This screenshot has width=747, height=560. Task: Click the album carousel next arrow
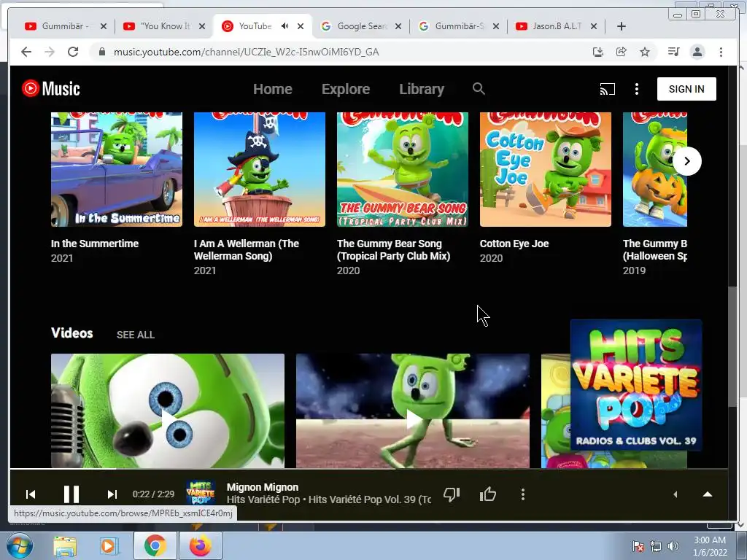coord(687,161)
